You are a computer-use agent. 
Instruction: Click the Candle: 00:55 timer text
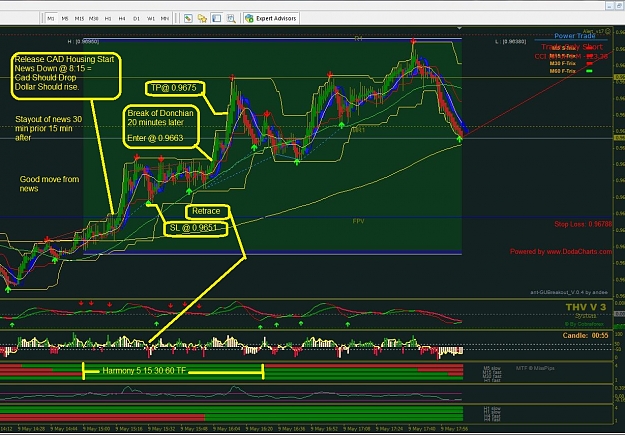tap(585, 336)
